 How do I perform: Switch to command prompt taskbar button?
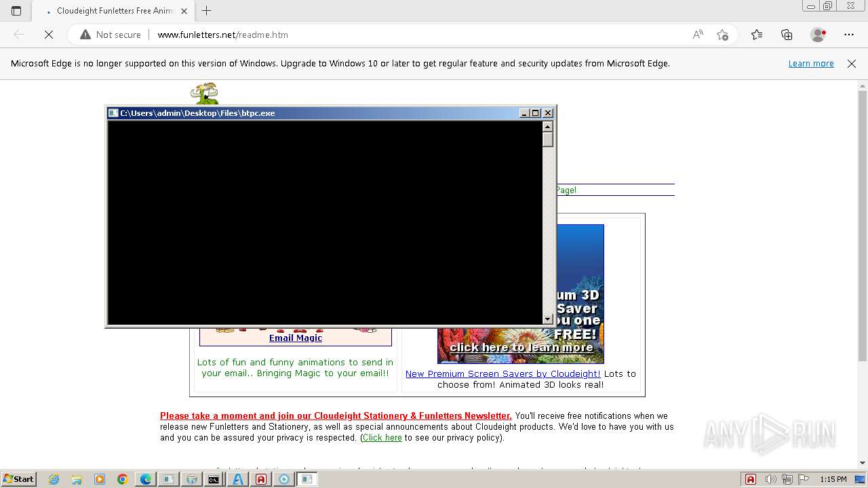(x=214, y=479)
